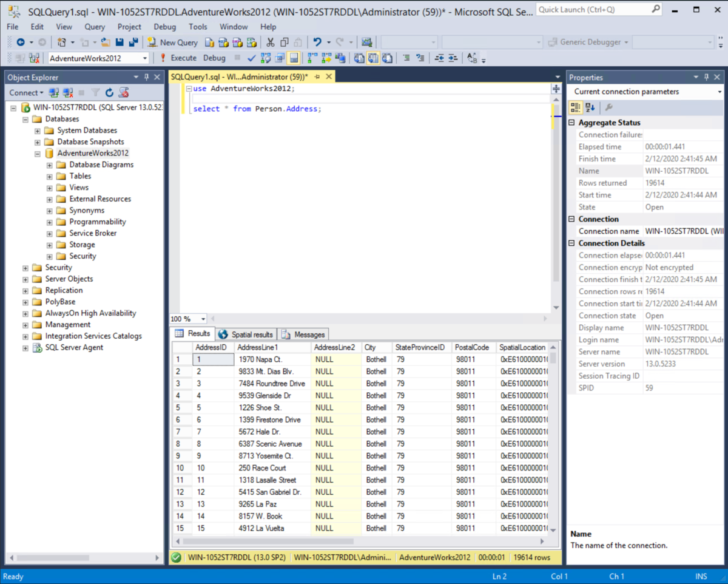Image resolution: width=728 pixels, height=584 pixels.
Task: Click the Execute button
Action: point(178,58)
